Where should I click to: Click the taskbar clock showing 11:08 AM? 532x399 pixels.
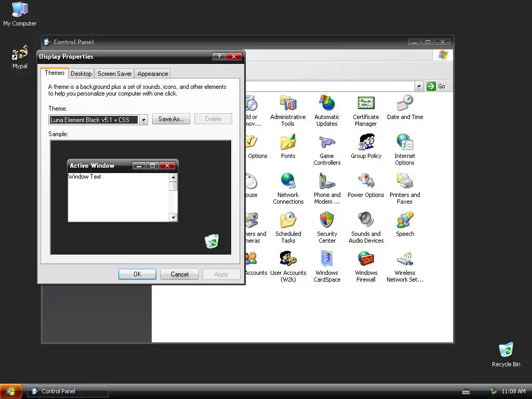point(513,391)
